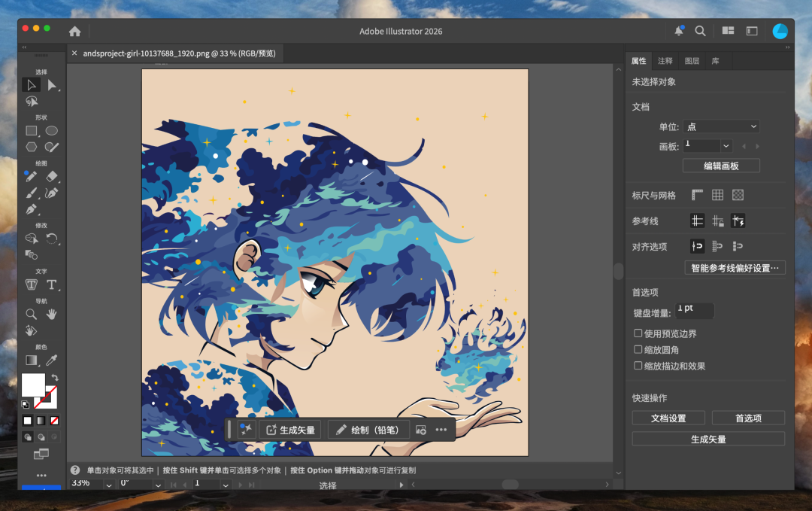
Task: Collapse the right panel double arrows
Action: tap(788, 47)
